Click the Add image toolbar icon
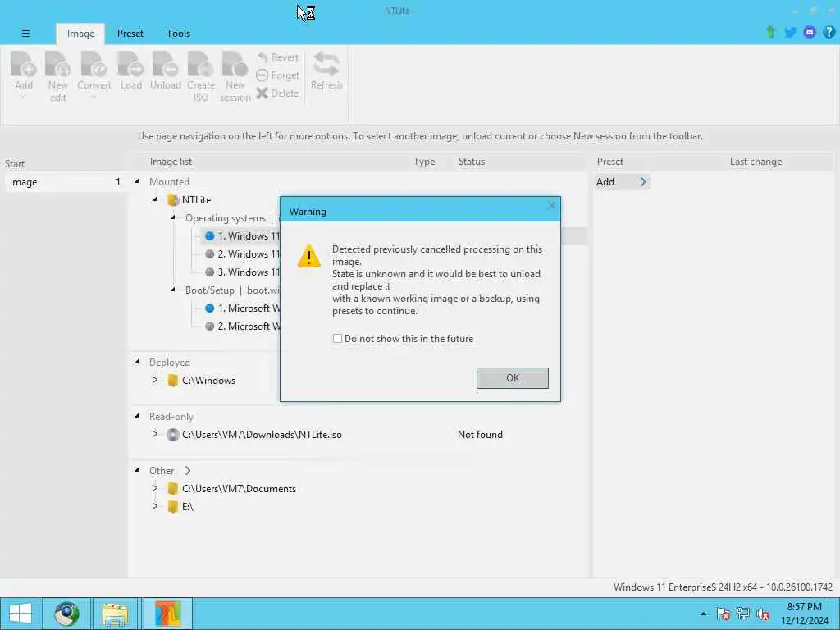The width and height of the screenshot is (840, 630). pyautogui.click(x=24, y=75)
